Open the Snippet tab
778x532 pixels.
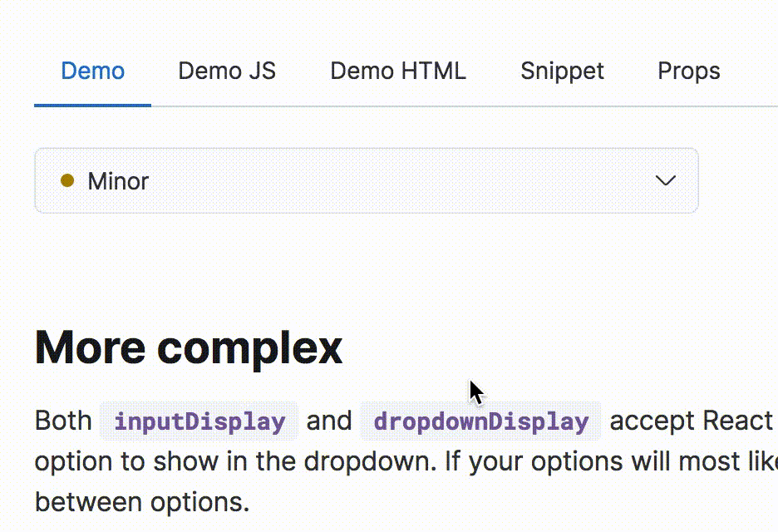coord(562,71)
